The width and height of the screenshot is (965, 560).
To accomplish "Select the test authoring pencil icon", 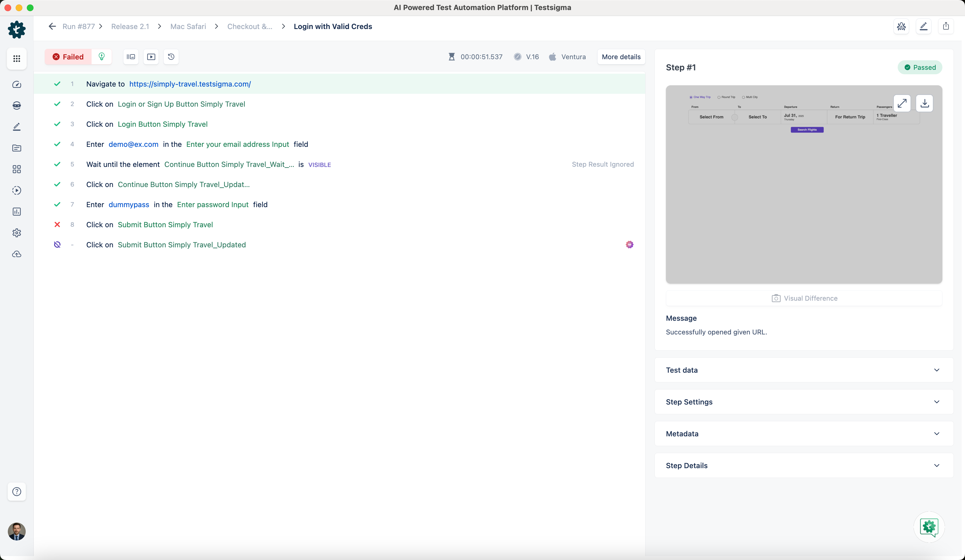I will [16, 127].
